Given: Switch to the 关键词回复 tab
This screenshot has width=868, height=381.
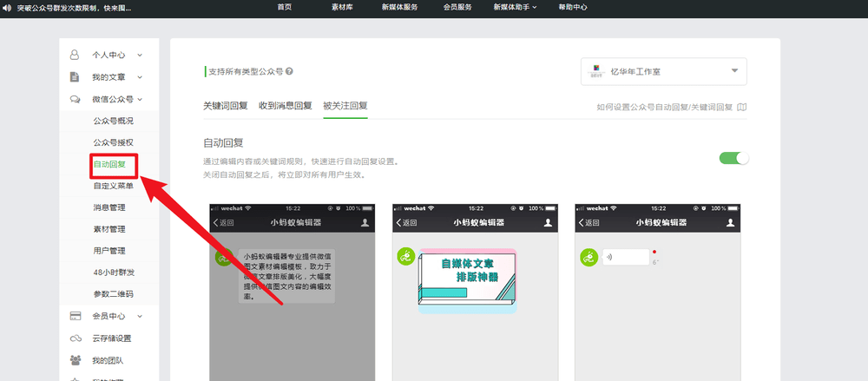Looking at the screenshot, I should [226, 106].
